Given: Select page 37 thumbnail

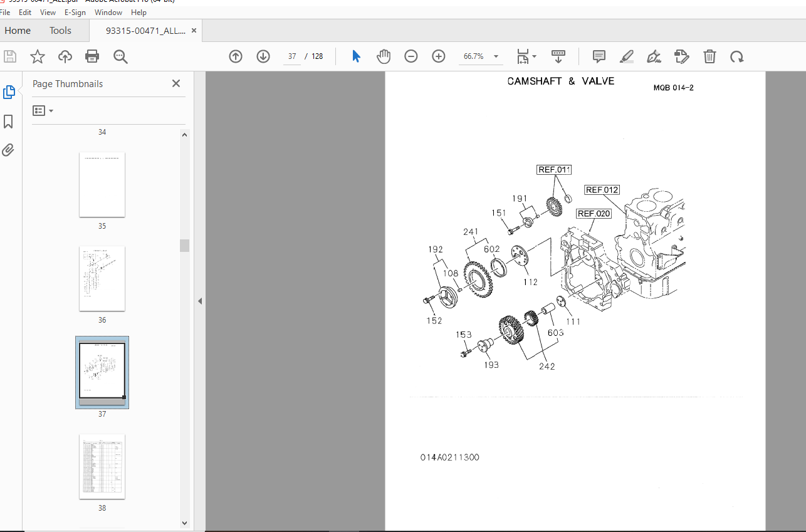Looking at the screenshot, I should (102, 372).
